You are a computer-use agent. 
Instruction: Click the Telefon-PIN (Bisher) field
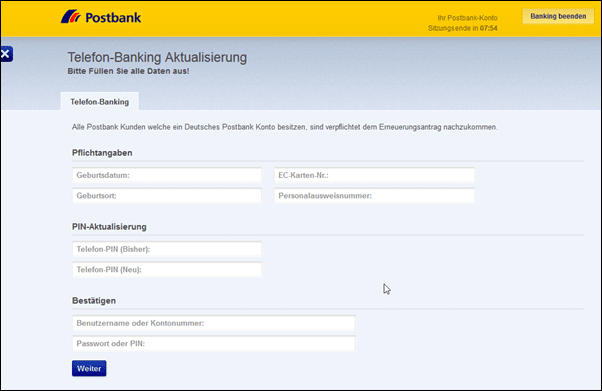tap(167, 249)
